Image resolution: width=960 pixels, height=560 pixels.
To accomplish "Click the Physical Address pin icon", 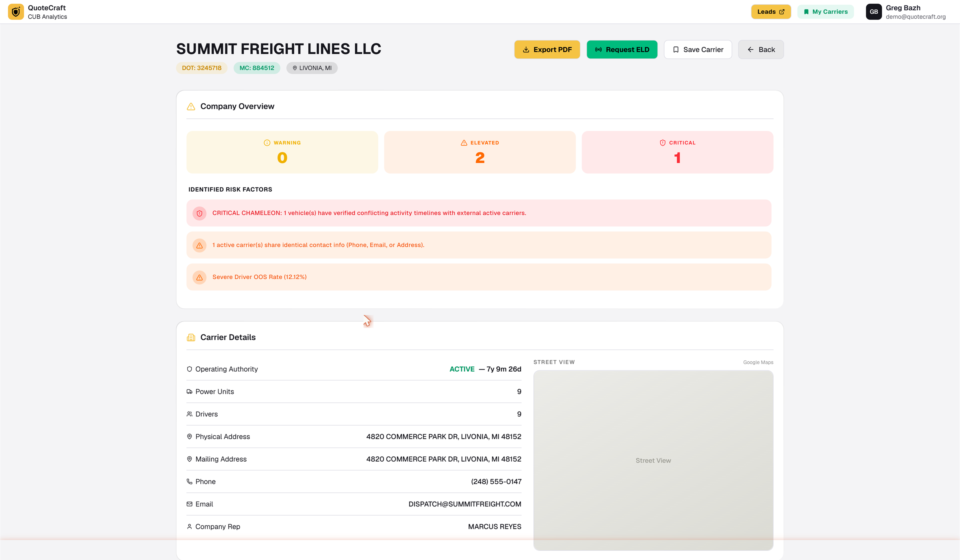I will [190, 436].
